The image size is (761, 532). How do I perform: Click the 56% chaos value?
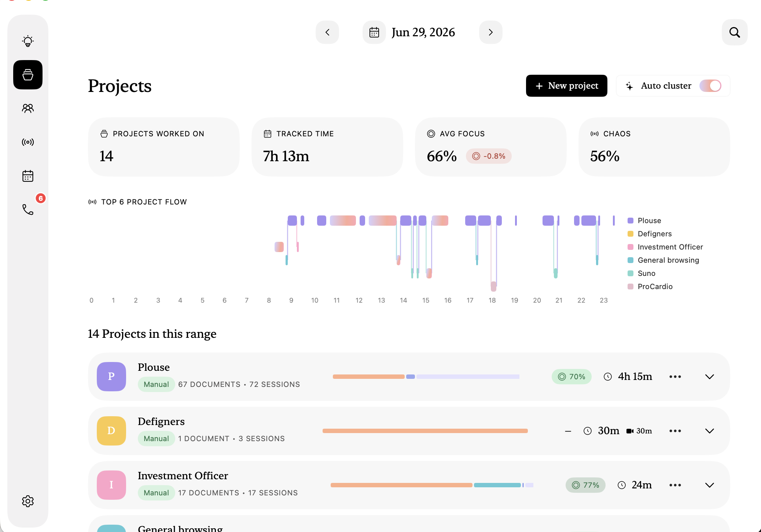(605, 156)
